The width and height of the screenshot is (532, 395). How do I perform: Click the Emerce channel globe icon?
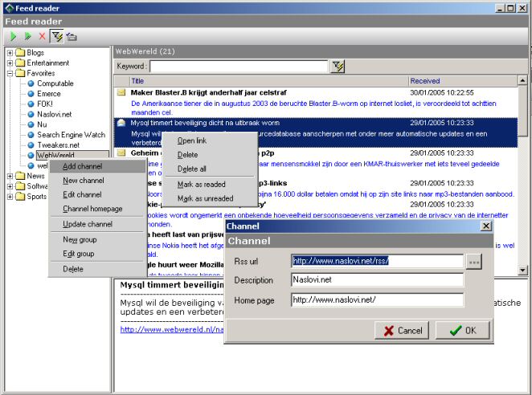point(31,94)
